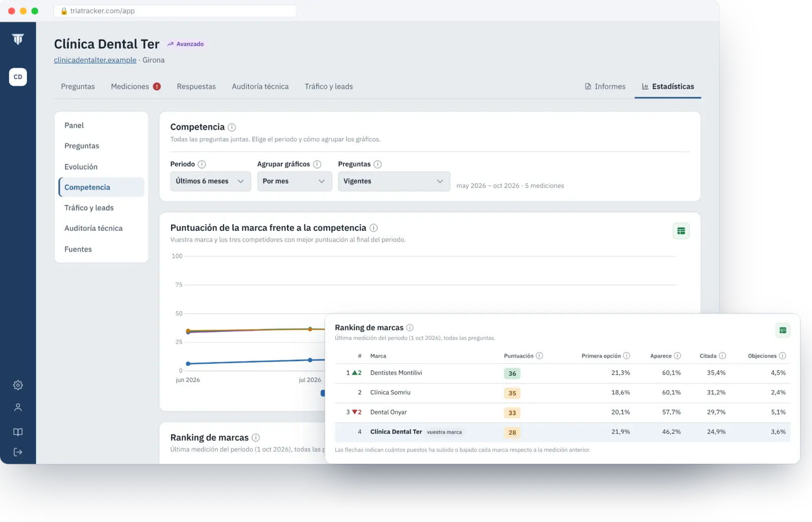Viewport: 812px width, 522px height.
Task: Click the Triatracker logo in the sidebar
Action: (18, 39)
